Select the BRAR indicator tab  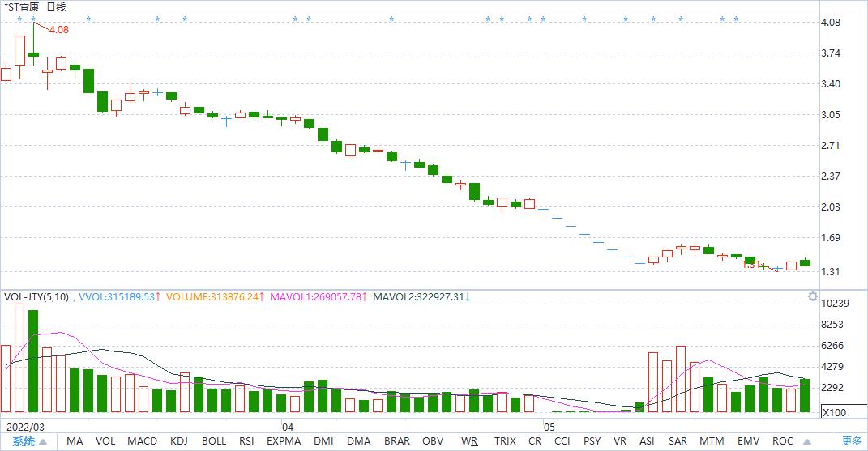(397, 441)
